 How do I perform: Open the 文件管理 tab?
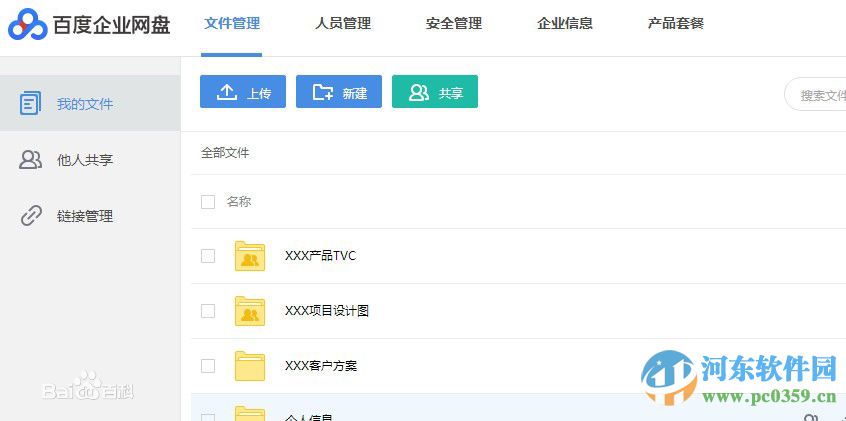coord(232,23)
